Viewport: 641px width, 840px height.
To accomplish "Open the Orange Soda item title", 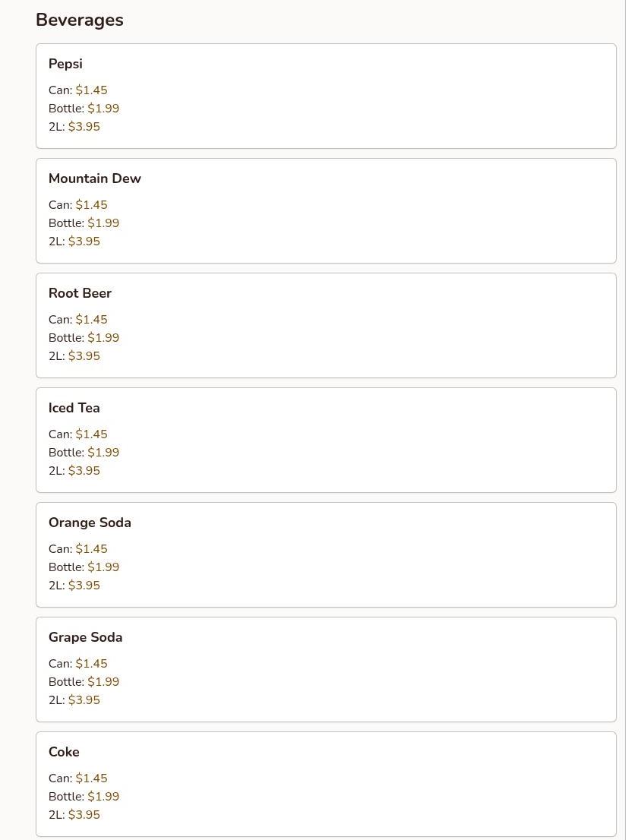I will 90,523.
